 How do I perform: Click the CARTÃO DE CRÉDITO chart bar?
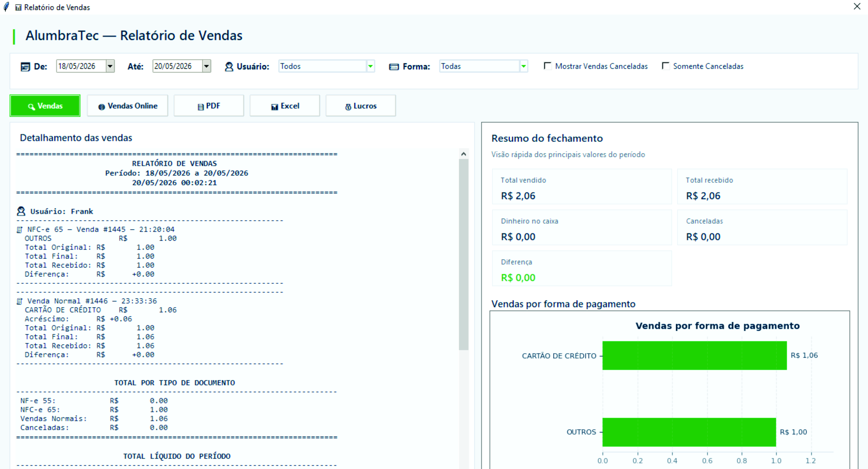coord(694,356)
